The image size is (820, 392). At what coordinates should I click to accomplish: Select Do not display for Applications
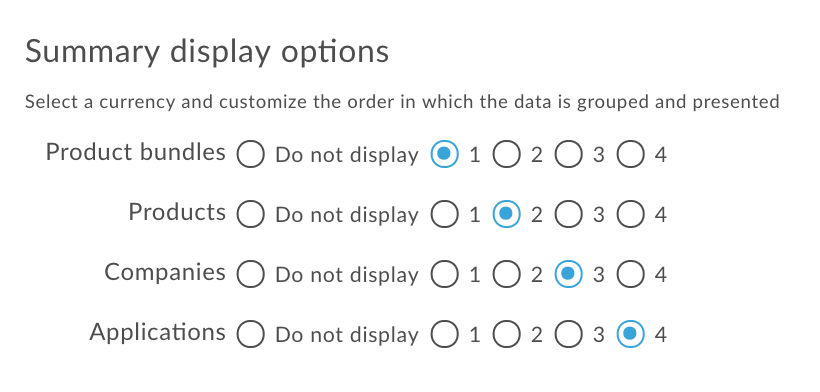250,334
